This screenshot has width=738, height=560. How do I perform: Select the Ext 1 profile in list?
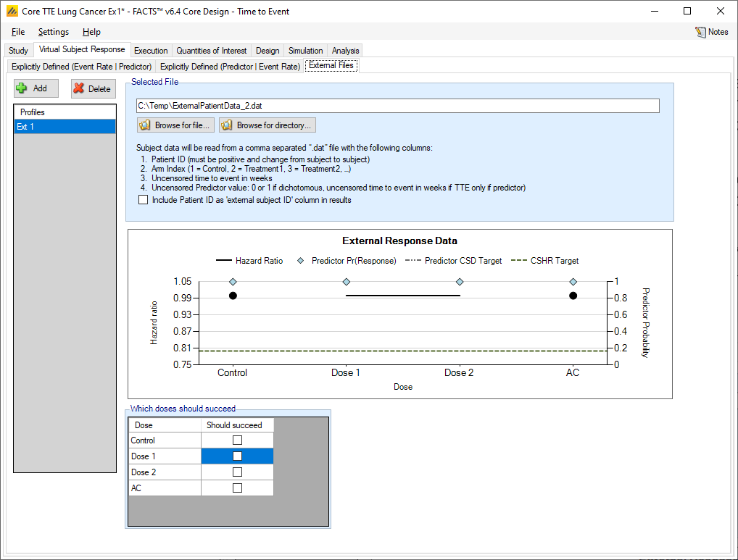(x=65, y=127)
